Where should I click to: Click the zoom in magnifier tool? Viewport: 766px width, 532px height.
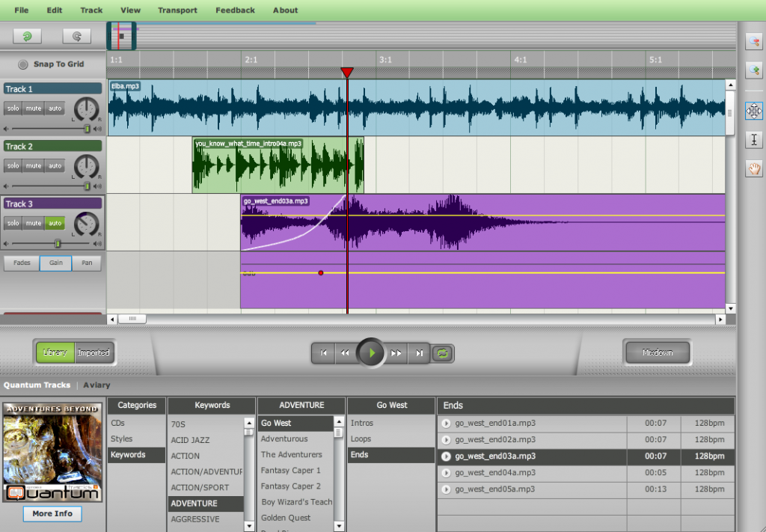click(754, 70)
